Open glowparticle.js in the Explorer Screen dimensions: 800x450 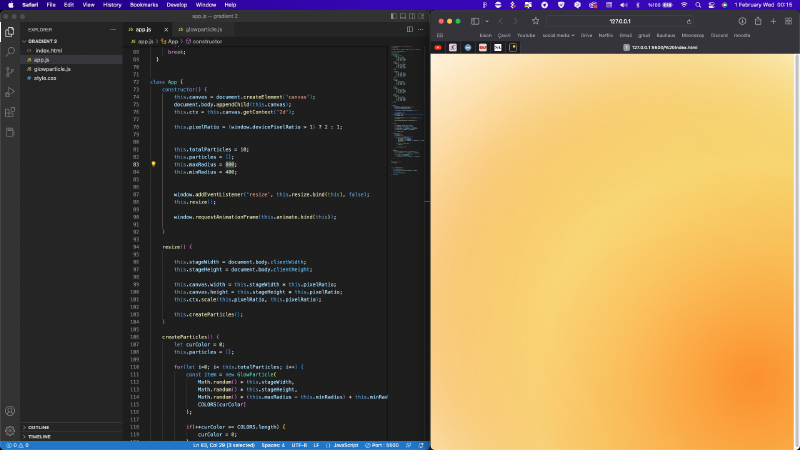point(52,69)
